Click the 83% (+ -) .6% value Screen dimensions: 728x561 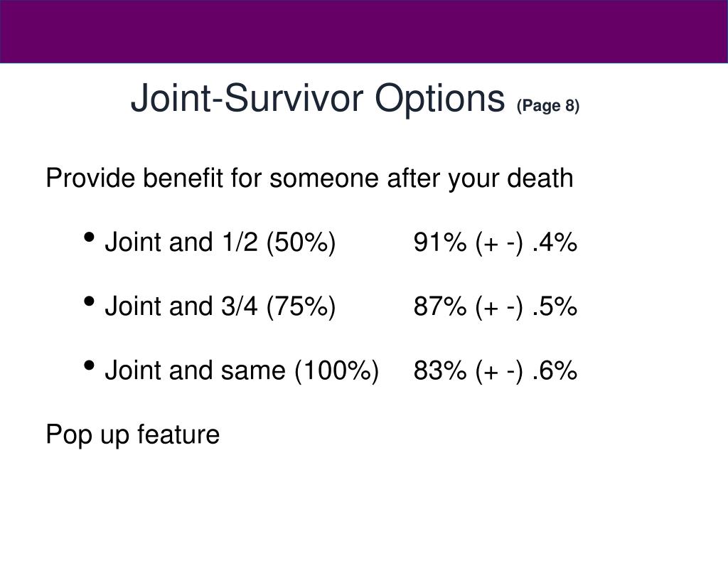(x=496, y=371)
